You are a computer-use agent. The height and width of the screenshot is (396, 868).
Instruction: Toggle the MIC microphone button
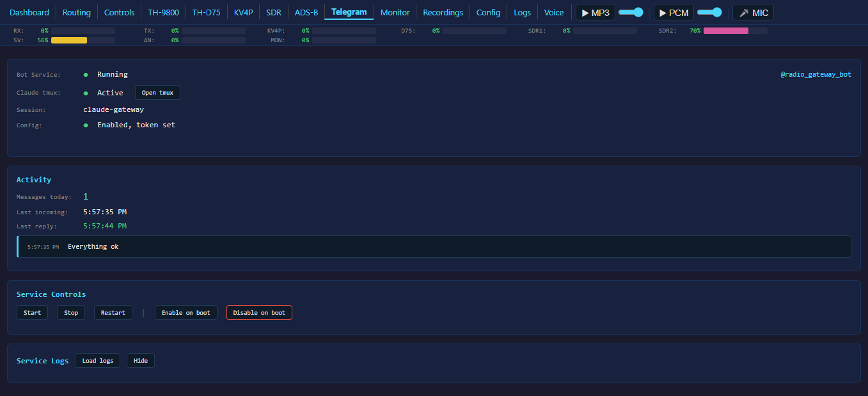(x=753, y=12)
